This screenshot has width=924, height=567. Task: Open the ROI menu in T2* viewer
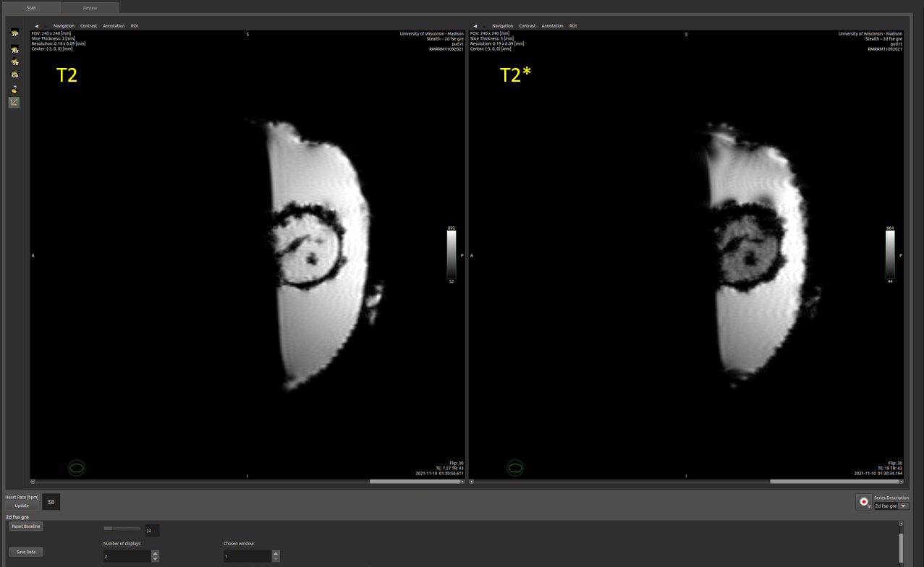(x=572, y=26)
